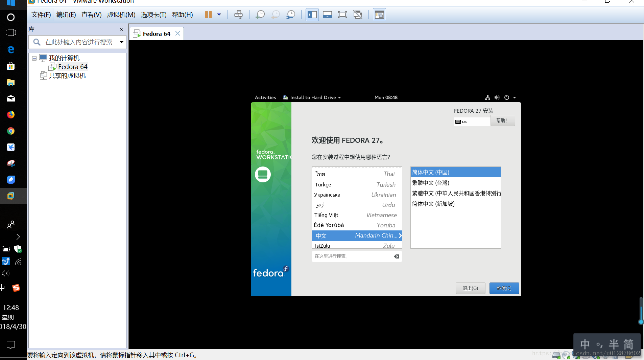This screenshot has width=644, height=360.
Task: Click the Mon 08:48 clock
Action: pos(386,97)
